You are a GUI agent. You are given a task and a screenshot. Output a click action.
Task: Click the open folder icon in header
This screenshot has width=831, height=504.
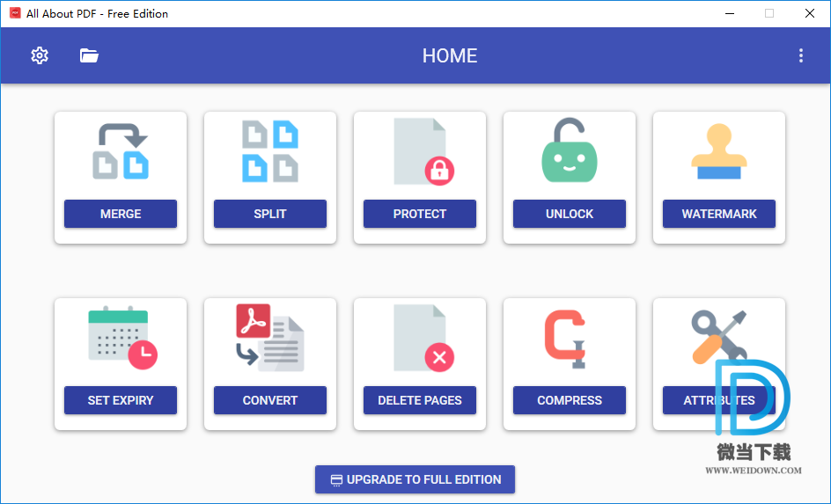point(89,55)
